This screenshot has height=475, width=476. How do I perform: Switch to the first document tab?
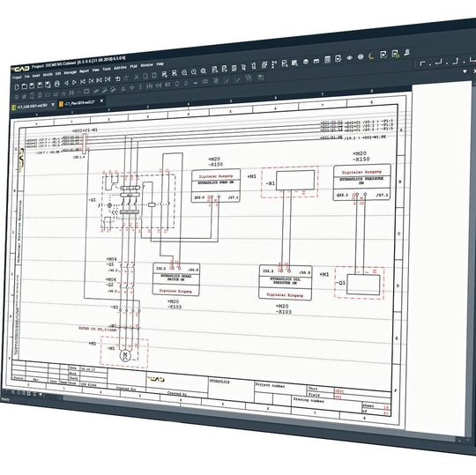pos(32,106)
